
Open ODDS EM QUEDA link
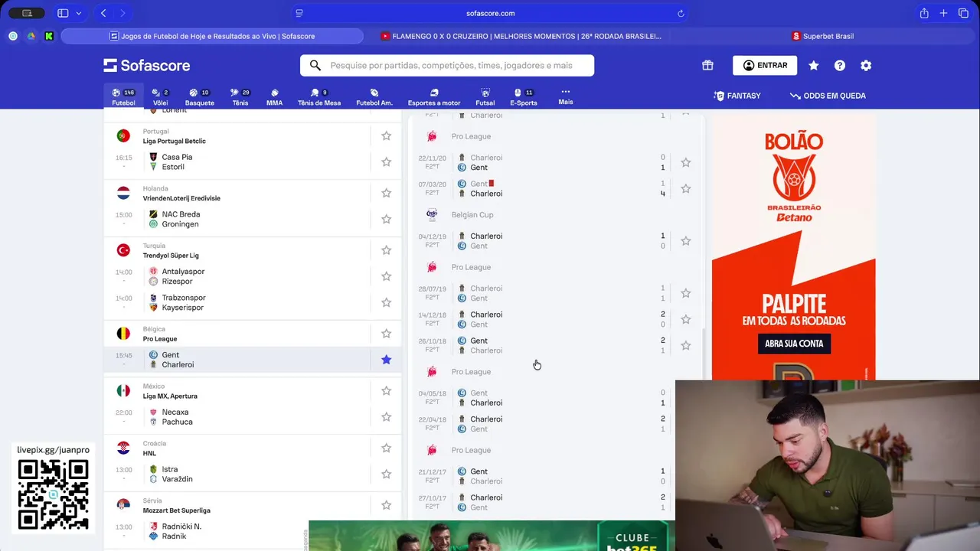pyautogui.click(x=828, y=96)
